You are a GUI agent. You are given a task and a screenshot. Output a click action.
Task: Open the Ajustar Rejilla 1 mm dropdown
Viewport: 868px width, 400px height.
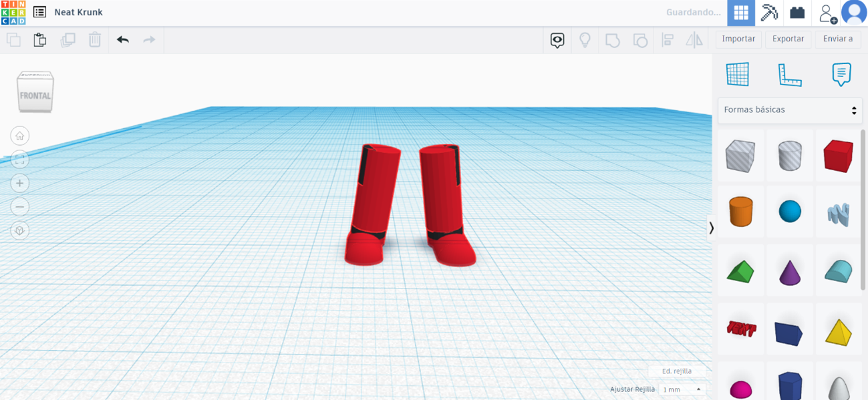[680, 389]
